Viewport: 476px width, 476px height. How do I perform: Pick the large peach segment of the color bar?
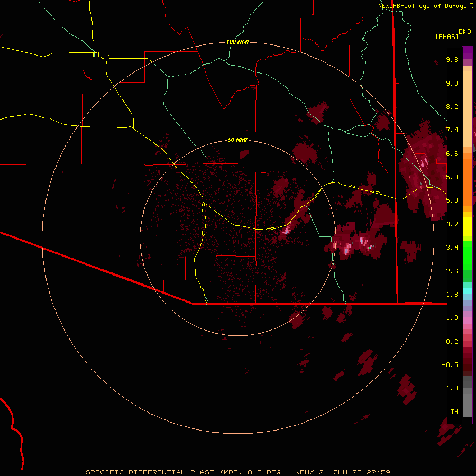point(467,108)
